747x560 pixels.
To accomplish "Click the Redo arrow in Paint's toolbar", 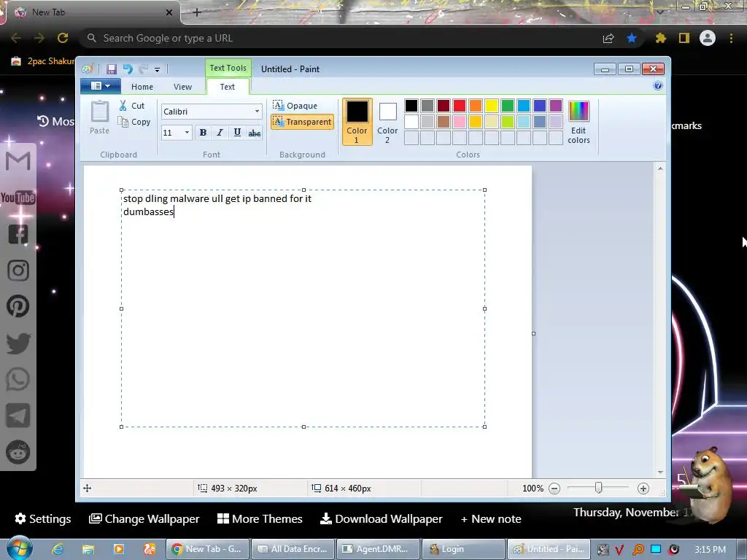I will 144,69.
